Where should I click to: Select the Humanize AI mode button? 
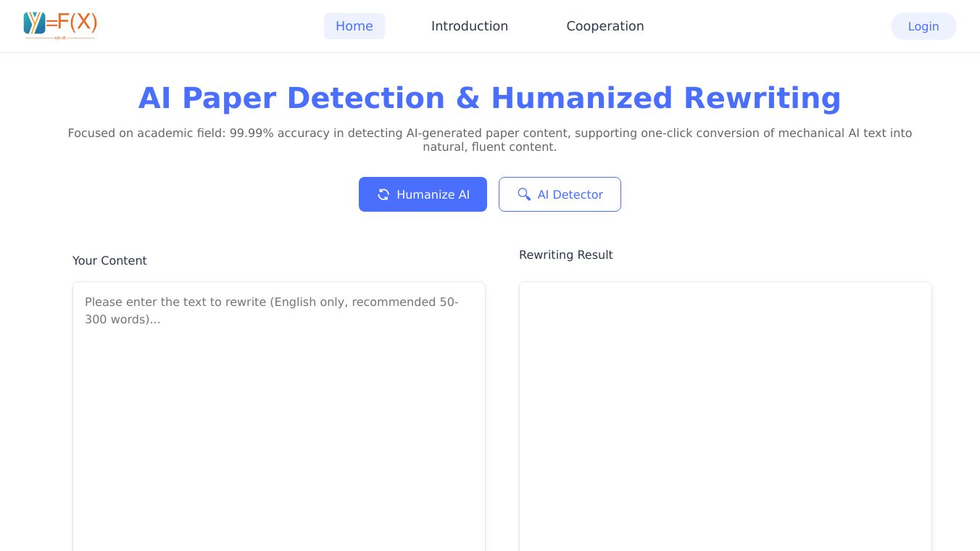click(x=423, y=194)
